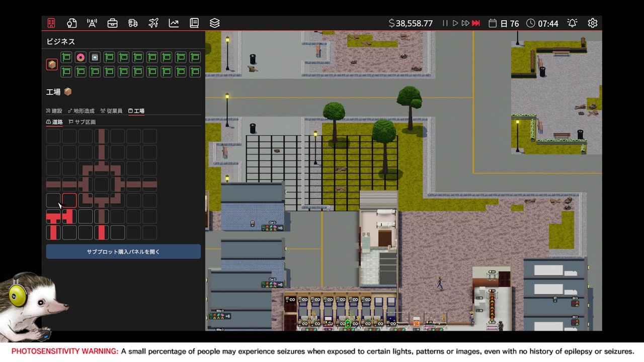The width and height of the screenshot is (644, 362).
Task: Select the washing machine laundromat business icon
Action: pyautogui.click(x=95, y=57)
